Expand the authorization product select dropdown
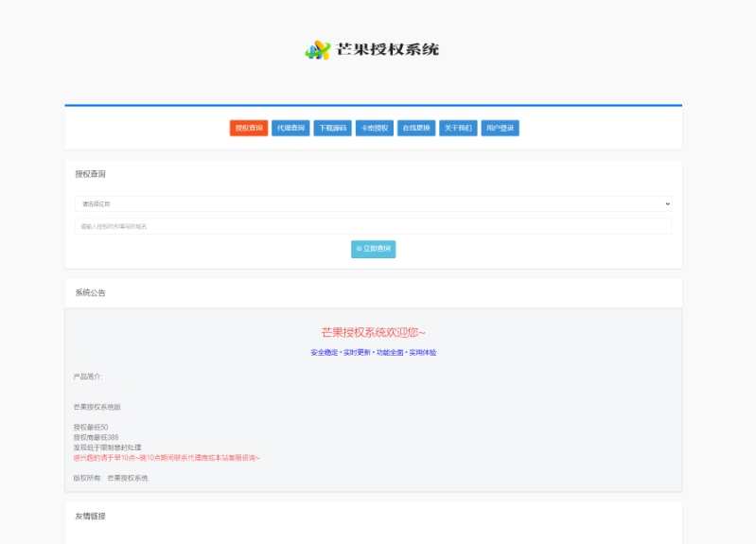This screenshot has height=544, width=756. [x=373, y=203]
